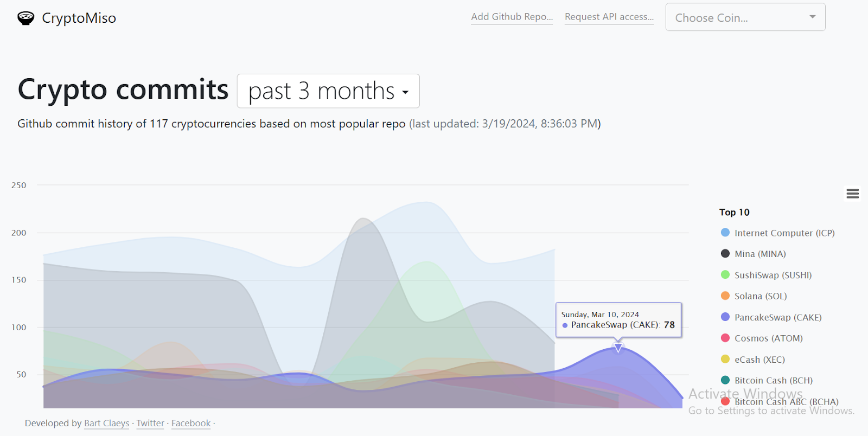Click the Solana (SOL) orange legend dot

click(725, 296)
